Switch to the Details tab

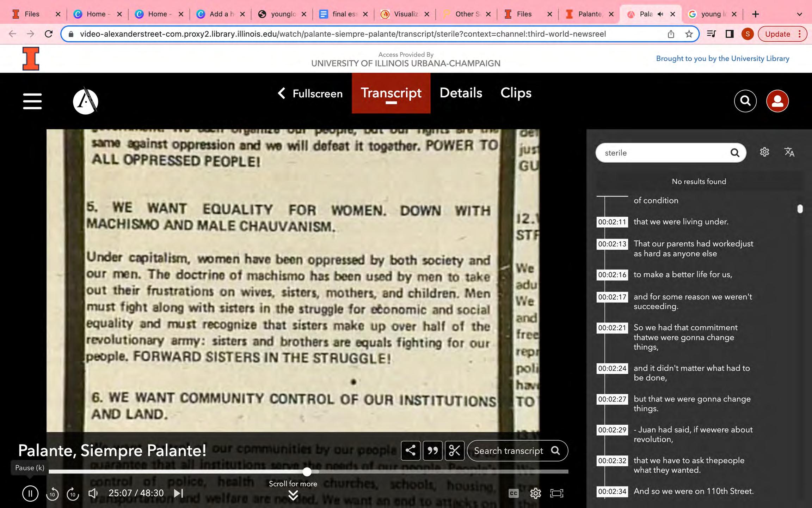(x=461, y=93)
